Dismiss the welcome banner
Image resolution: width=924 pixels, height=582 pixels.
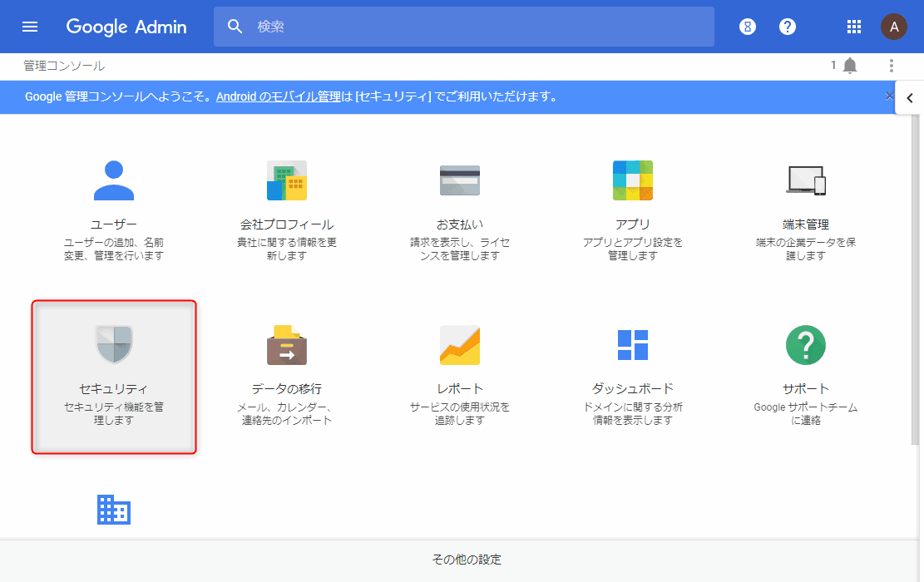pyautogui.click(x=889, y=96)
